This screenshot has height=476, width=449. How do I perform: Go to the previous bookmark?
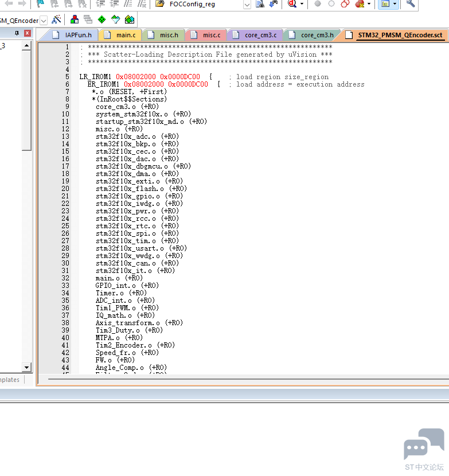[x=54, y=3]
